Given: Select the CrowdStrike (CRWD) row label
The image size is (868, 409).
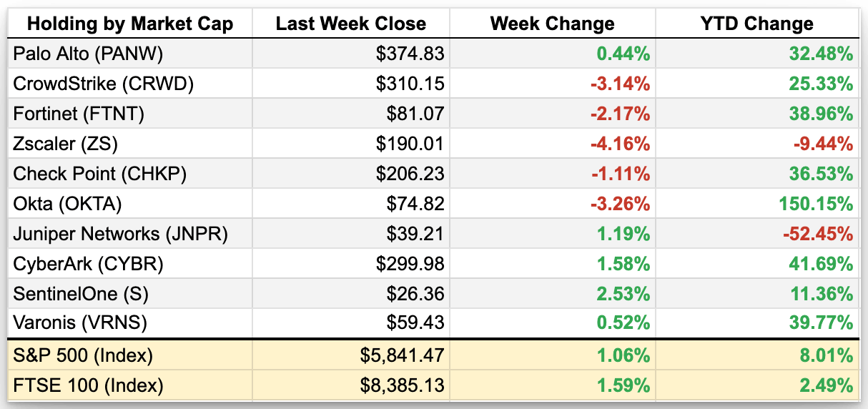Looking at the screenshot, I should pos(103,84).
